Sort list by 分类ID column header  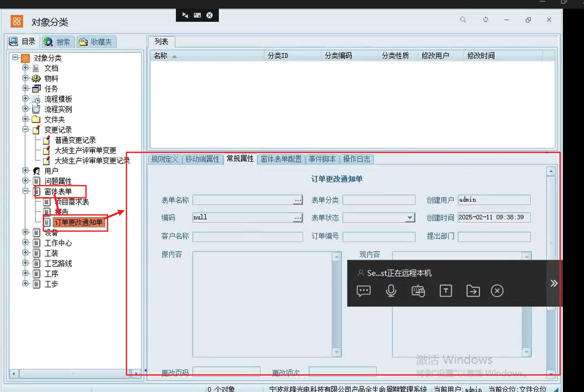[x=292, y=56]
